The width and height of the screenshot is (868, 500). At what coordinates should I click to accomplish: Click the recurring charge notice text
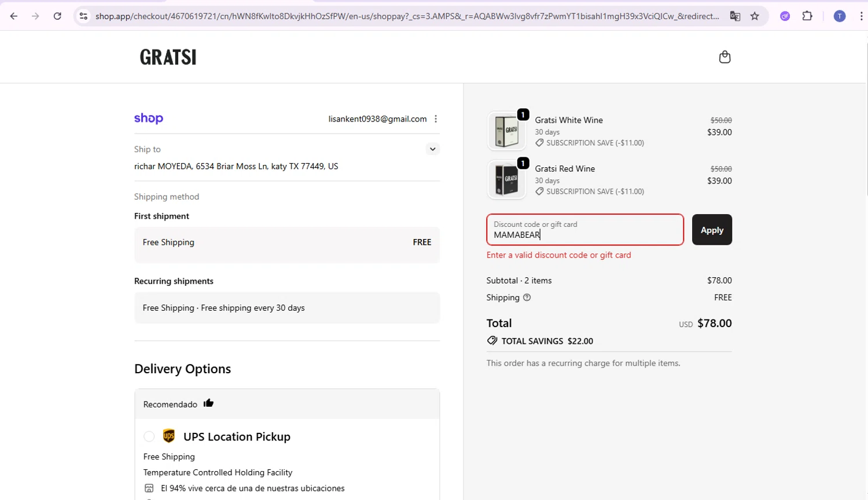pos(583,363)
